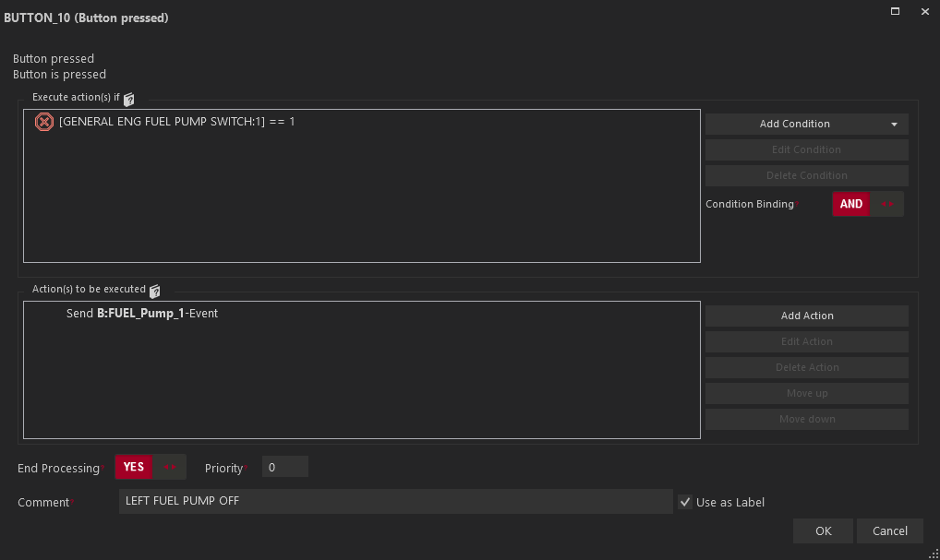Maximize the BUTTON_10 dialog window
The width and height of the screenshot is (940, 560).
point(895,12)
